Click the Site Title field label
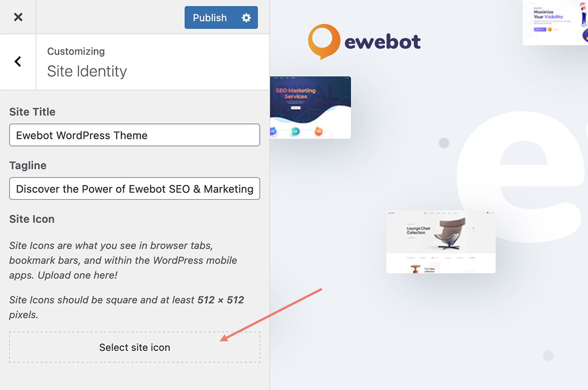This screenshot has width=588, height=390. point(32,112)
